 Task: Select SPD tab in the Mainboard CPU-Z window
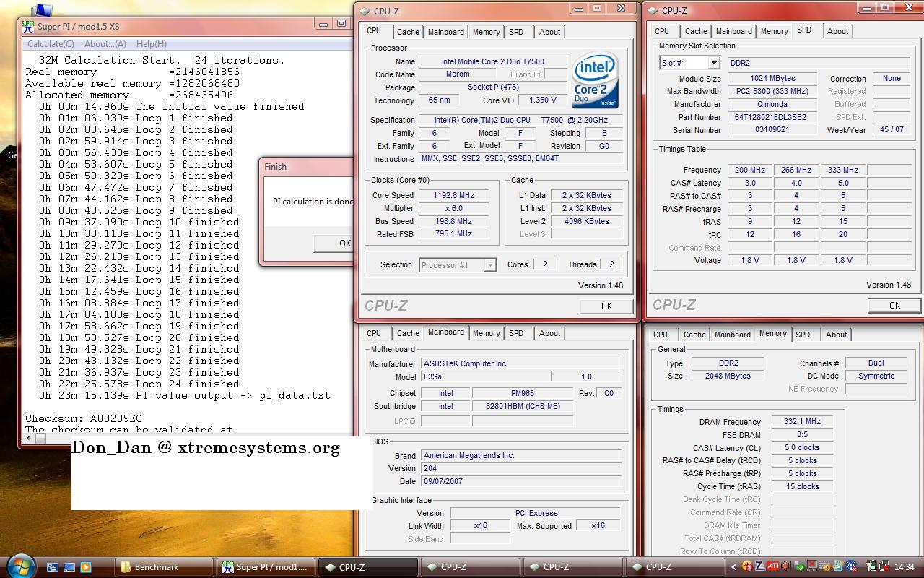516,333
